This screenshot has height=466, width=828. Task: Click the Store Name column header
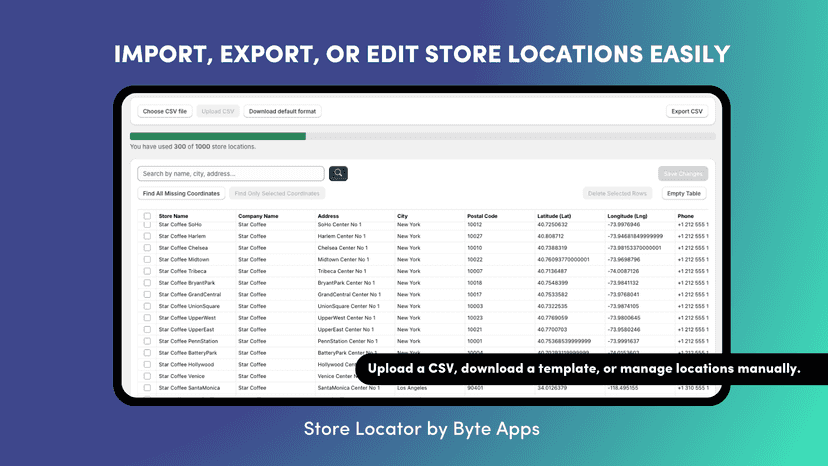click(x=173, y=216)
